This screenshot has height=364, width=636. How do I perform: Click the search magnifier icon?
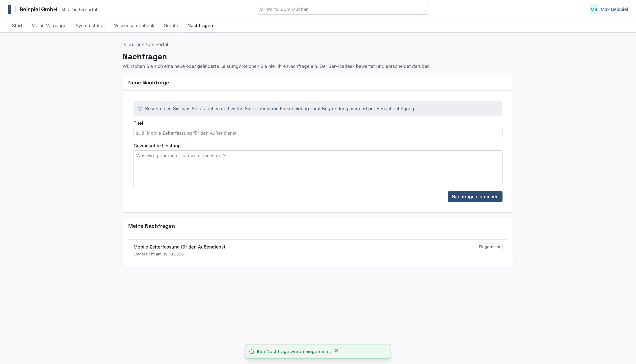click(262, 9)
